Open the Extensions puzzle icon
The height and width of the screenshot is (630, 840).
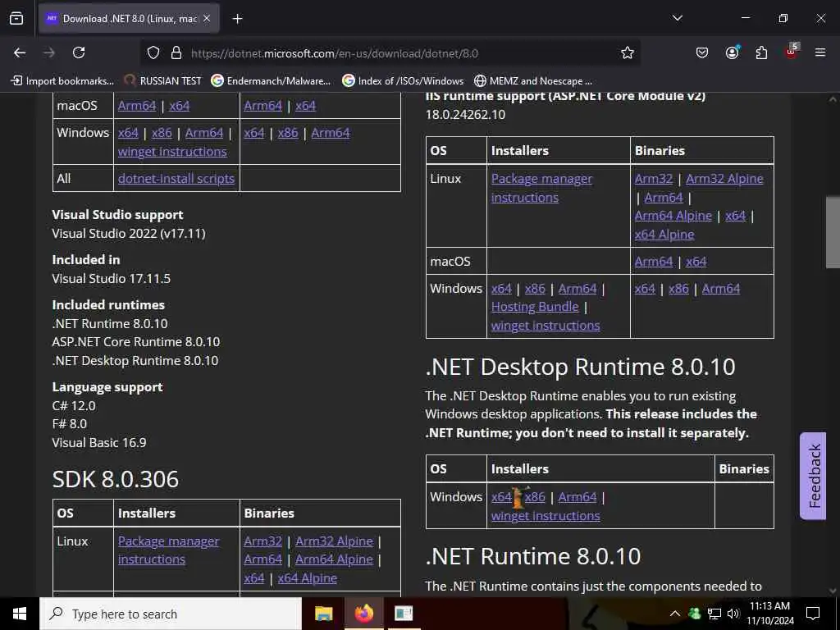[761, 52]
